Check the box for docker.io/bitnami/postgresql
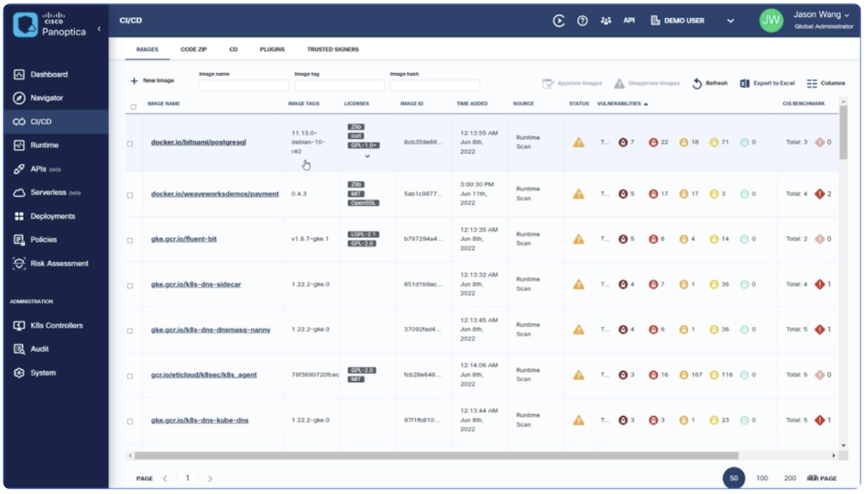868x494 pixels. (130, 144)
